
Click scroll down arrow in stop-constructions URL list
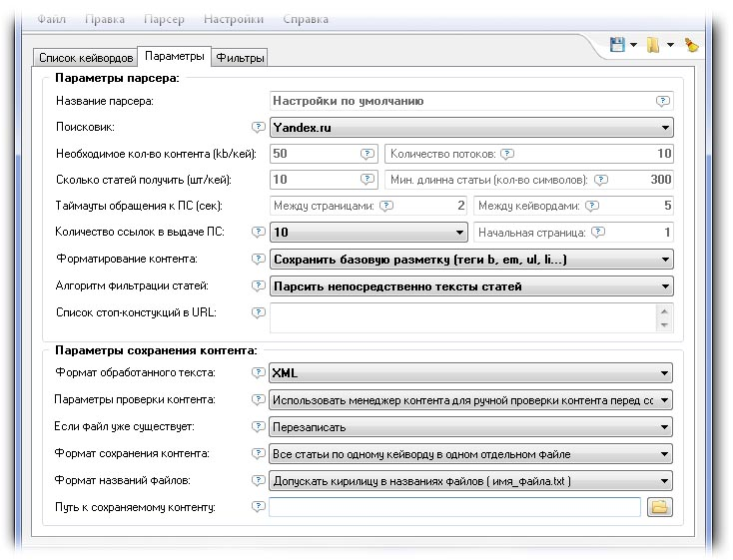[x=665, y=324]
